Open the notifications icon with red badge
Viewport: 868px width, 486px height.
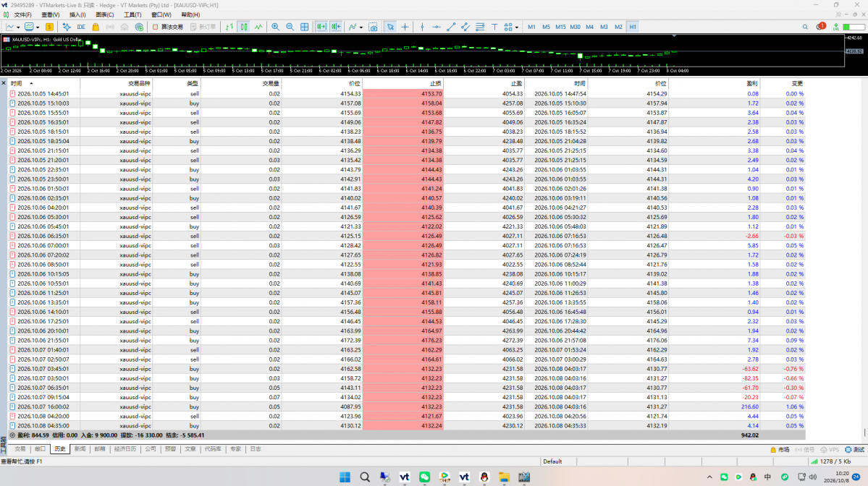click(x=820, y=27)
